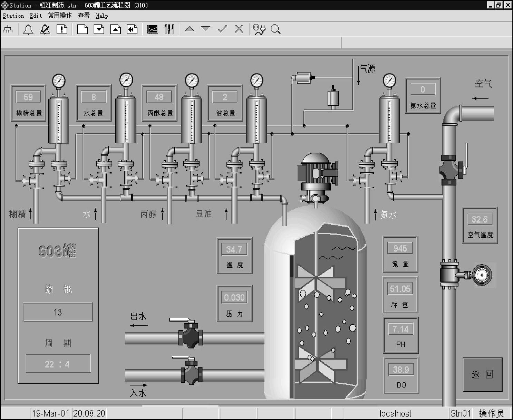513x420 pixels.
Task: Click the 返回 return button
Action: coord(482,375)
